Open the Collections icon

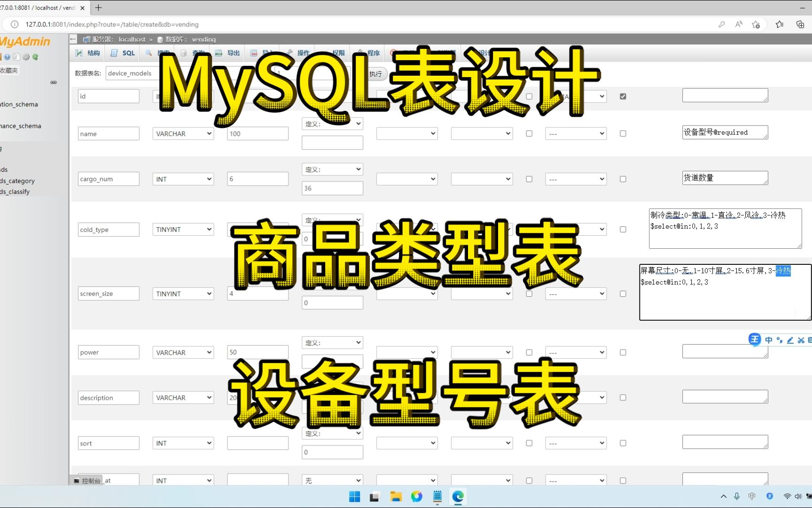point(800,24)
